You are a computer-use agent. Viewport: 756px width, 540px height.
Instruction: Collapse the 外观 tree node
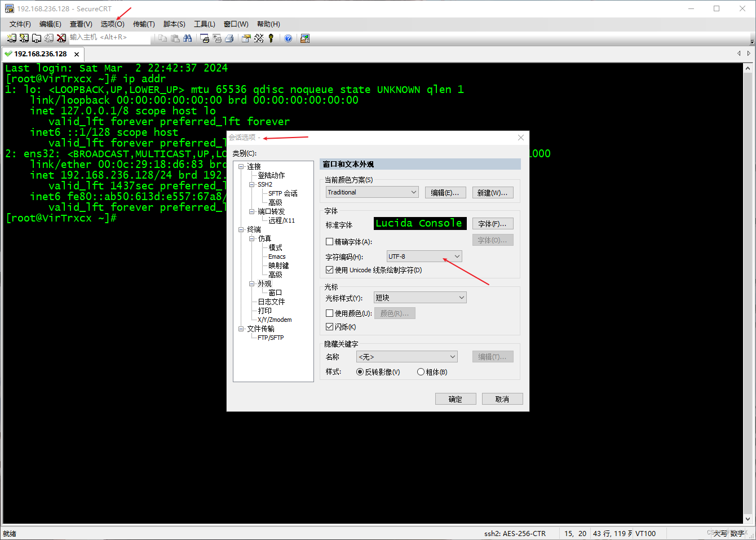coord(252,284)
